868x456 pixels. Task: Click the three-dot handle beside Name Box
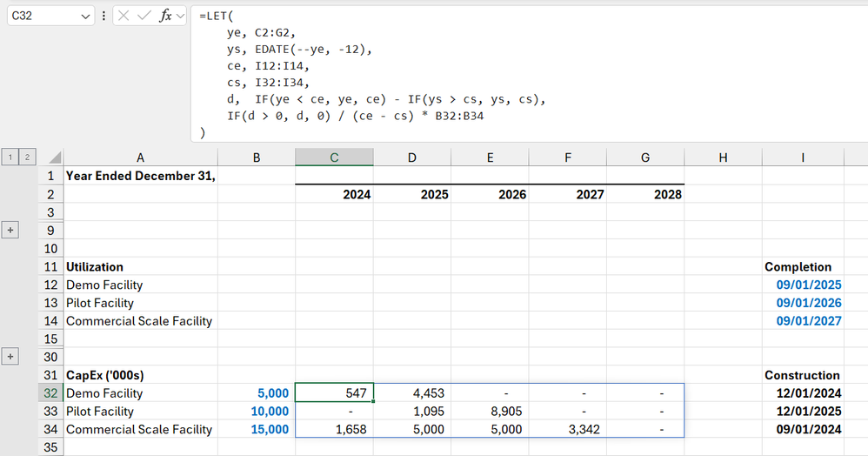pos(103,16)
